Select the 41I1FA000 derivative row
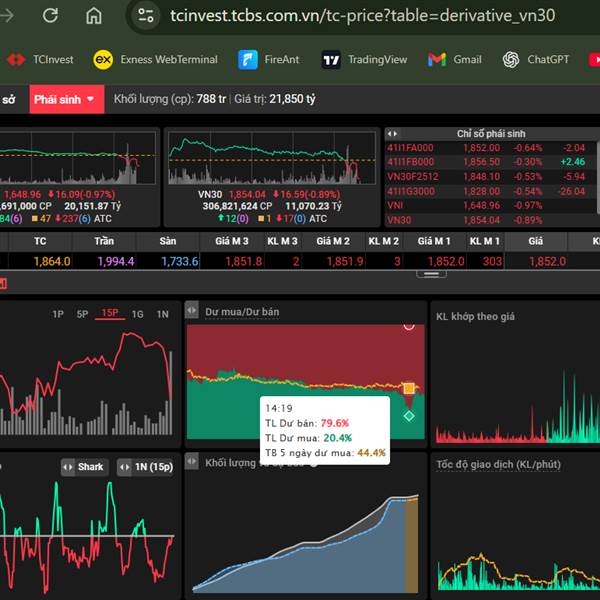This screenshot has width=600, height=600. 490,148
